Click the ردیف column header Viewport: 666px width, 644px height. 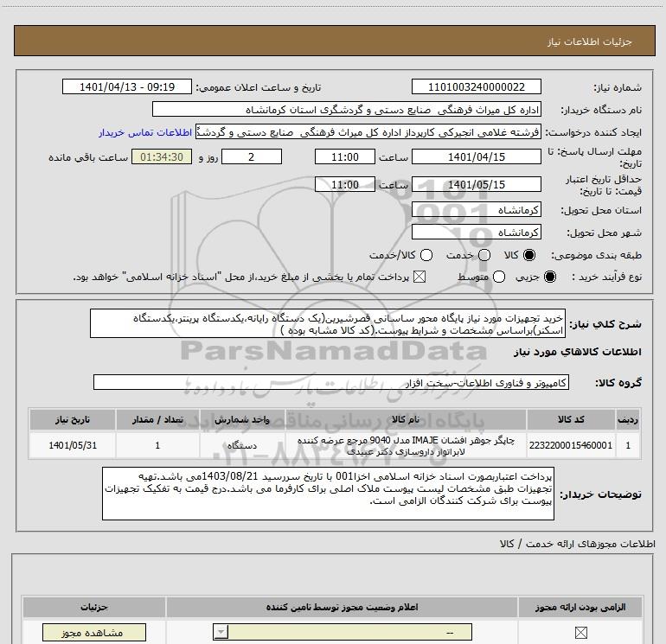point(628,419)
